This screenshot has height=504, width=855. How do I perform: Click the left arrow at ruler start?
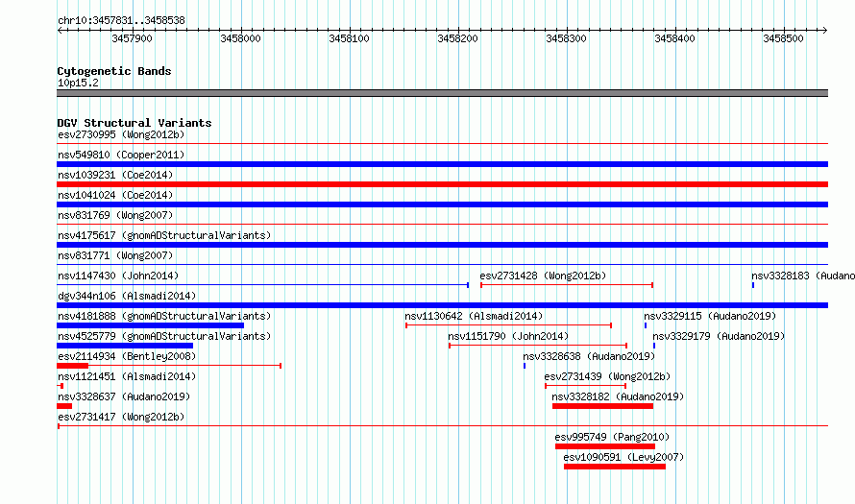coord(60,30)
